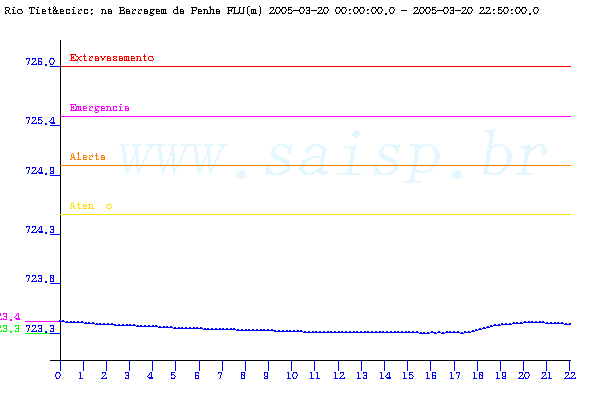
Task: Click the hour 16 label on x-axis
Action: coord(431,376)
